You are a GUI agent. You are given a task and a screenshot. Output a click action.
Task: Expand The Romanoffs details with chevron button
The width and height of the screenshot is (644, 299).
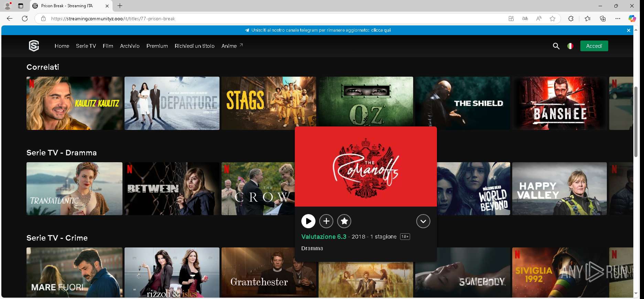(423, 221)
